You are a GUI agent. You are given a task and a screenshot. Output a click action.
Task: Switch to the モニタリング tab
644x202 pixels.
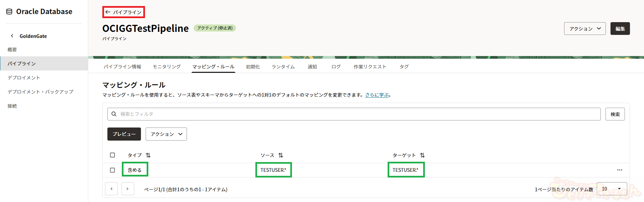click(167, 67)
